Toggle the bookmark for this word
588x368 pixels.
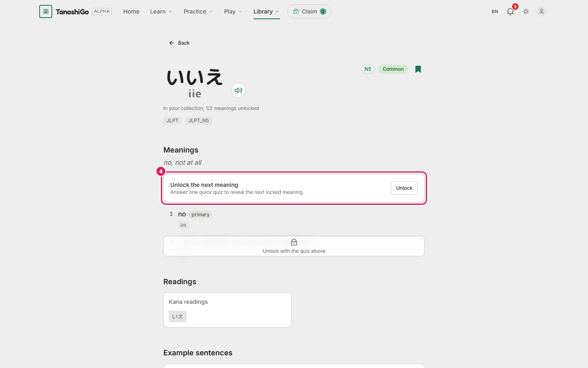418,69
